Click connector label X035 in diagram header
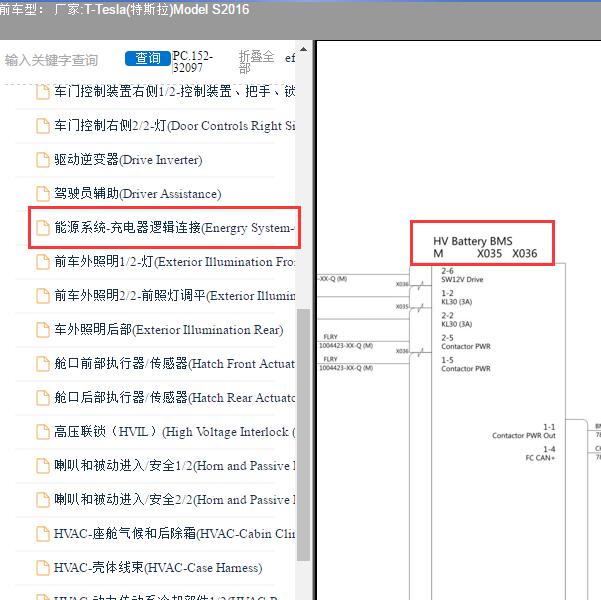This screenshot has height=600, width=601. [x=489, y=253]
